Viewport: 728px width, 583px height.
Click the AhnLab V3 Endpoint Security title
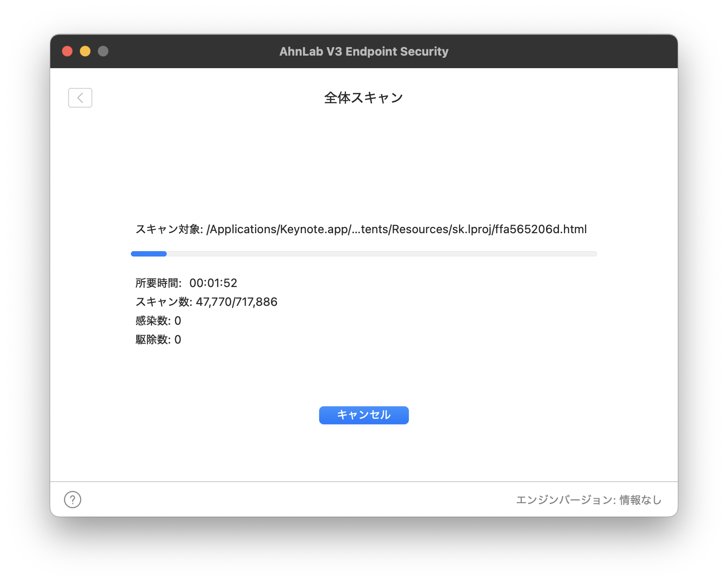[x=364, y=52]
